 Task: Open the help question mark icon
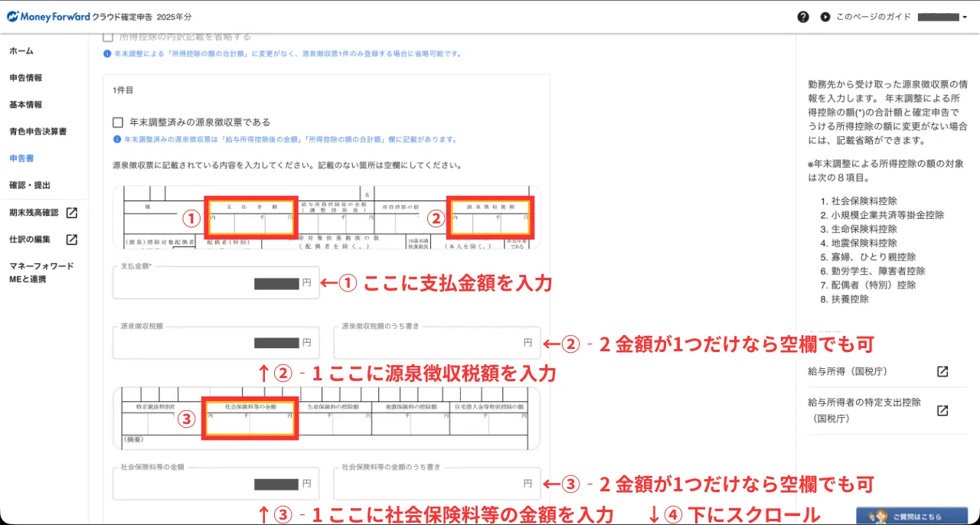803,17
